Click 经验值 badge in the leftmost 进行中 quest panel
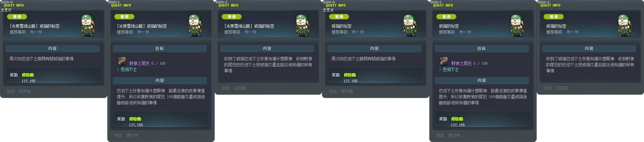Image resolution: width=644 pixels, height=142 pixels. pos(135,119)
